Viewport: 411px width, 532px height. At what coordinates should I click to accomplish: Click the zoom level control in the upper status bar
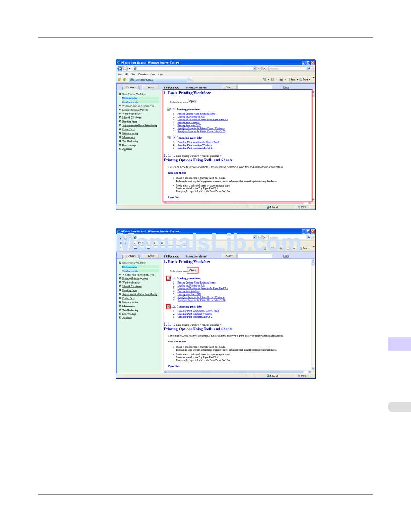click(x=304, y=207)
